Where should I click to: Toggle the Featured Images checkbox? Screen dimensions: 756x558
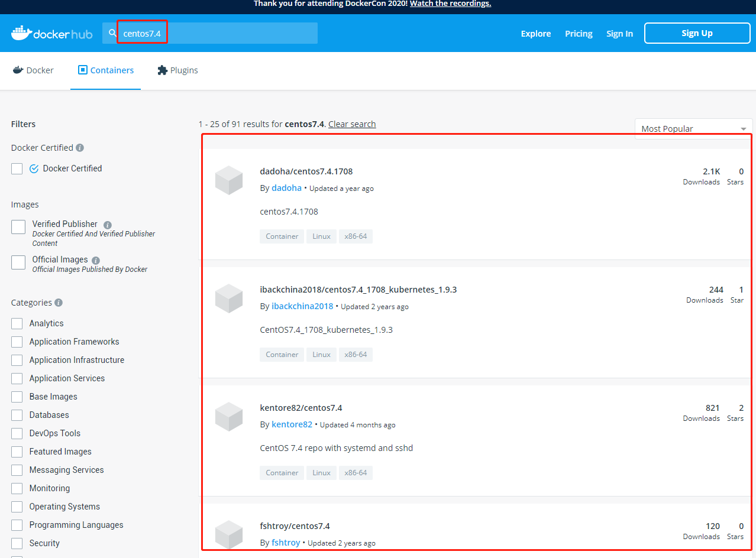[17, 452]
